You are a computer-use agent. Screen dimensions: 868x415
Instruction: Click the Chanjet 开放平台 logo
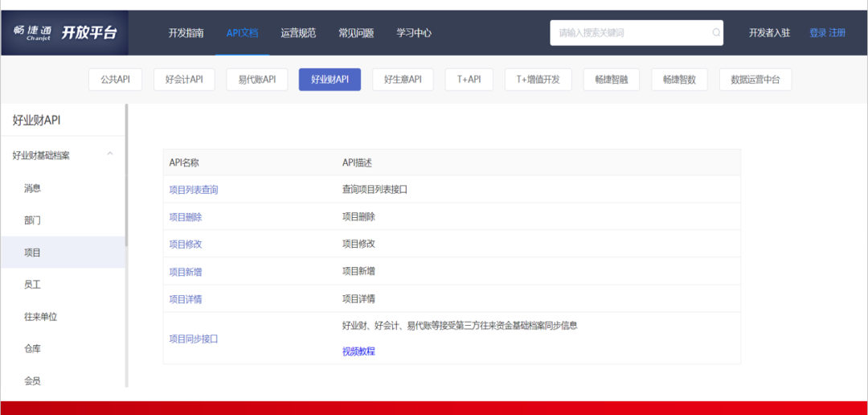click(x=65, y=33)
